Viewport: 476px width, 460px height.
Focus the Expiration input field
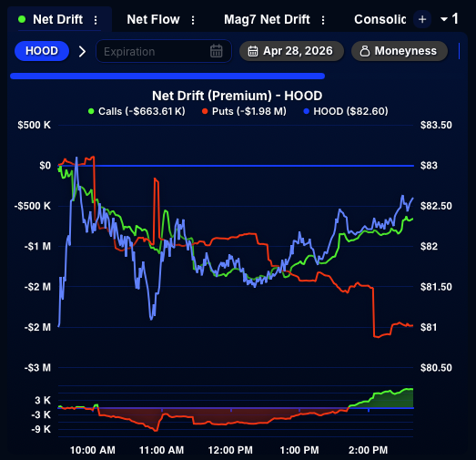click(x=164, y=51)
